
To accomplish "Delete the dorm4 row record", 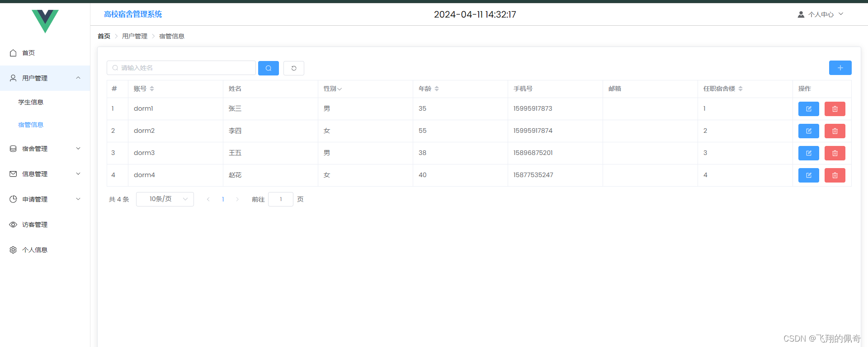I will 835,175.
